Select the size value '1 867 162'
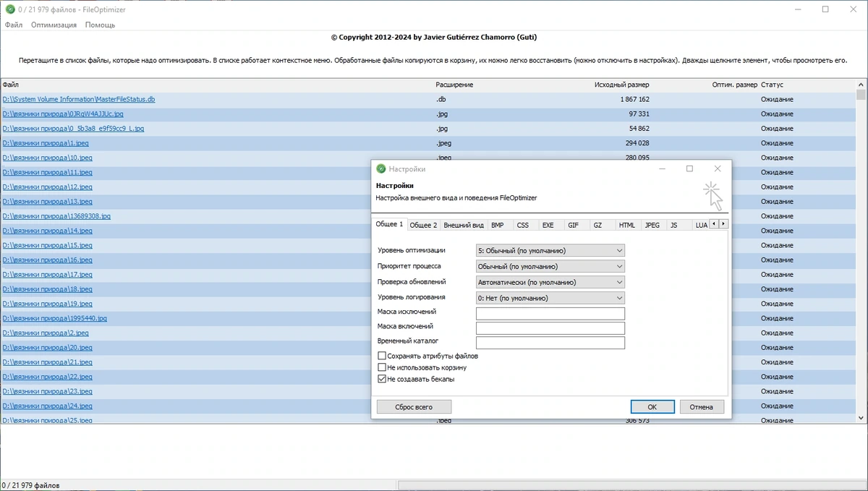The height and width of the screenshot is (491, 868). (x=634, y=99)
